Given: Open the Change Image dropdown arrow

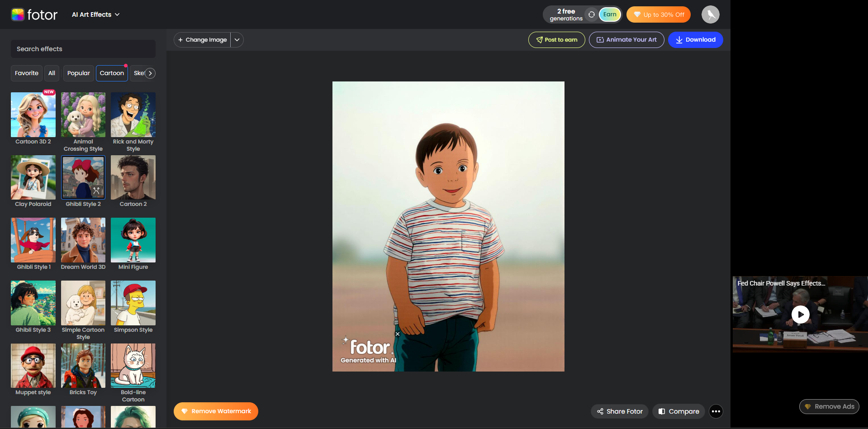Looking at the screenshot, I should [237, 40].
